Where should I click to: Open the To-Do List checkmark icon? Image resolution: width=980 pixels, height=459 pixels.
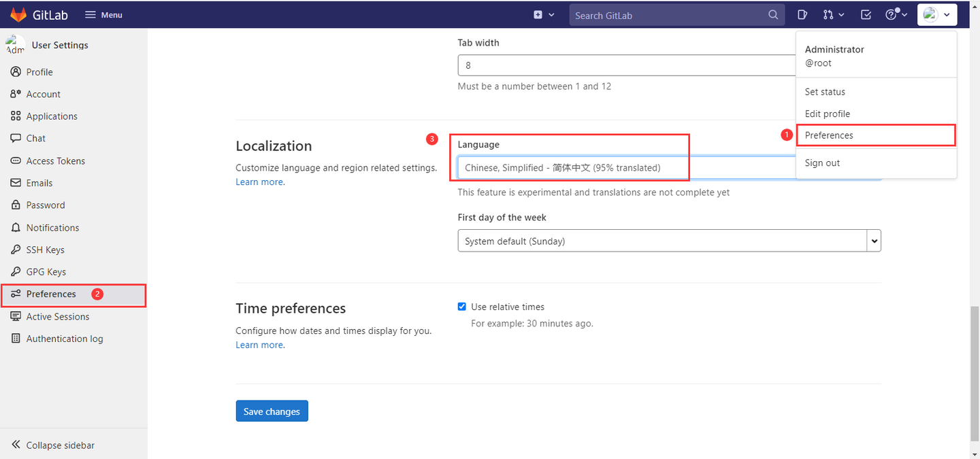pos(866,14)
